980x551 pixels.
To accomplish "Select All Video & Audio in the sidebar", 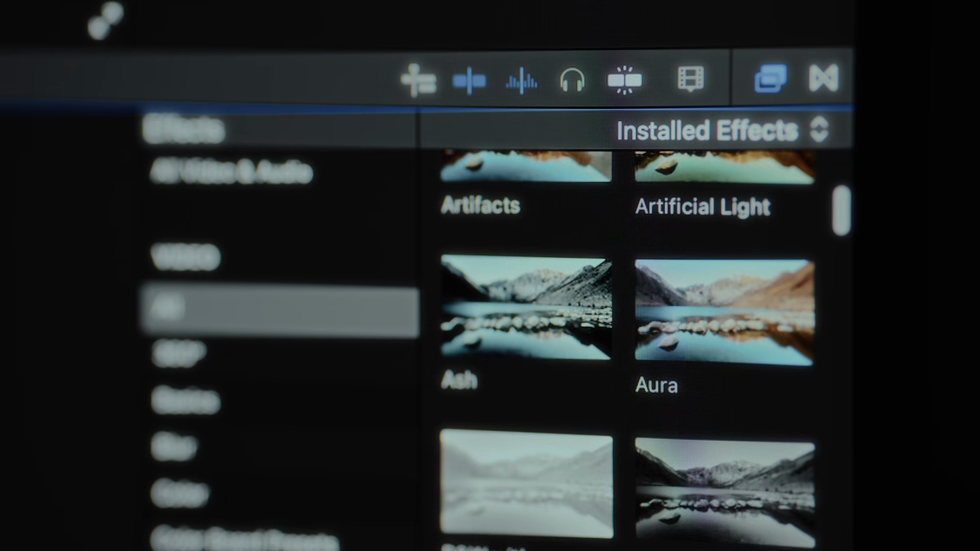I will click(x=231, y=172).
